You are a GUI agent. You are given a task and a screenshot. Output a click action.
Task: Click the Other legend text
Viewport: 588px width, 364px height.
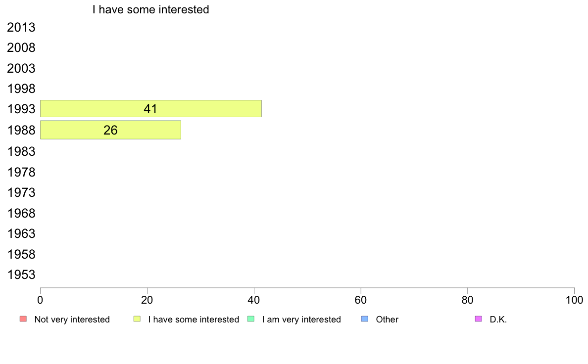[387, 319]
